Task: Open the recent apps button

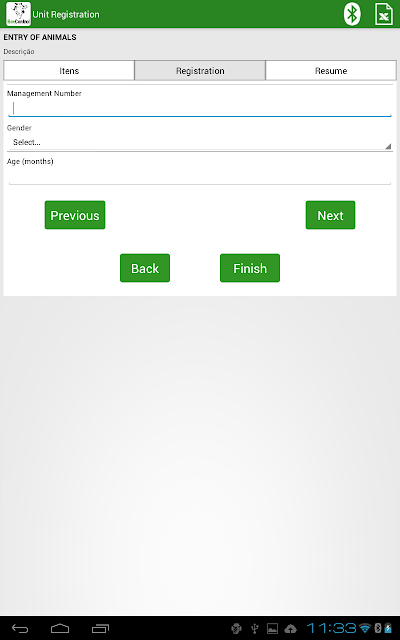Action: click(x=100, y=628)
